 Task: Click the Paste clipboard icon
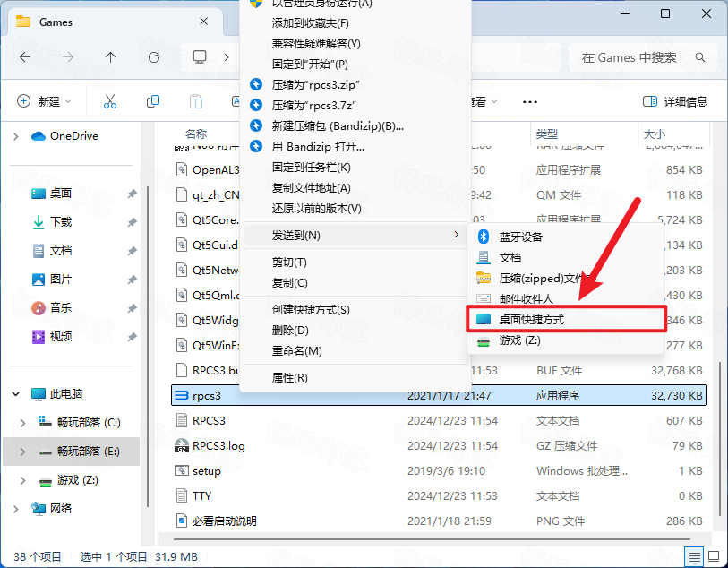coord(196,101)
